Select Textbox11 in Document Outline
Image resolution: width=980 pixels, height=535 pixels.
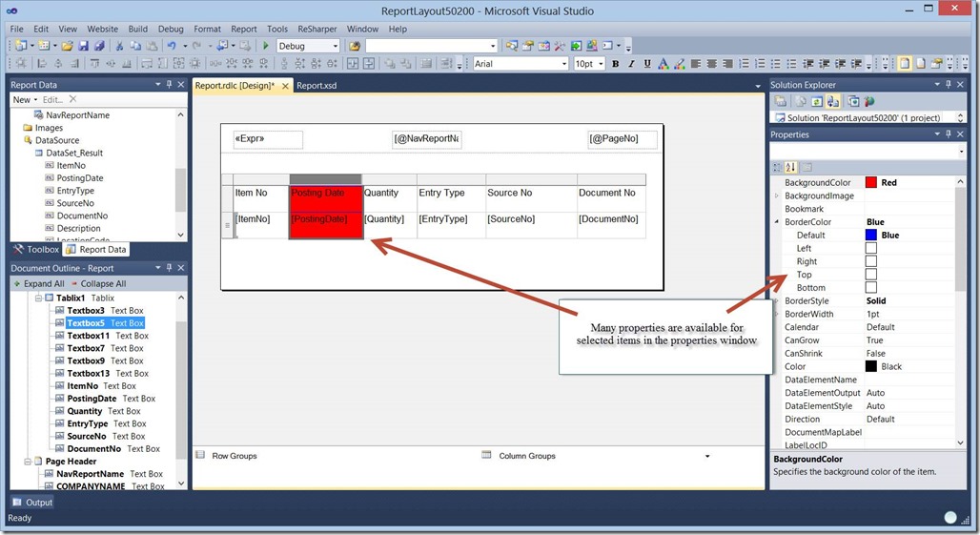click(x=101, y=336)
